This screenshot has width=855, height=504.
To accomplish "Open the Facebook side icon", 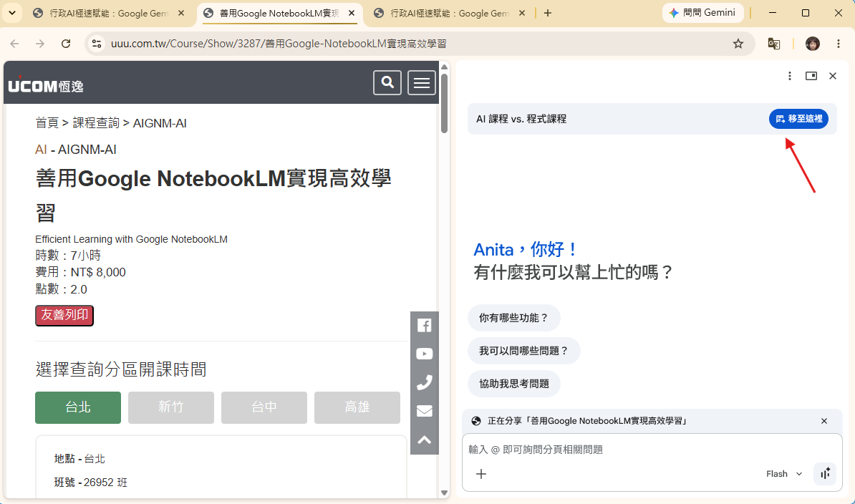I will [424, 325].
